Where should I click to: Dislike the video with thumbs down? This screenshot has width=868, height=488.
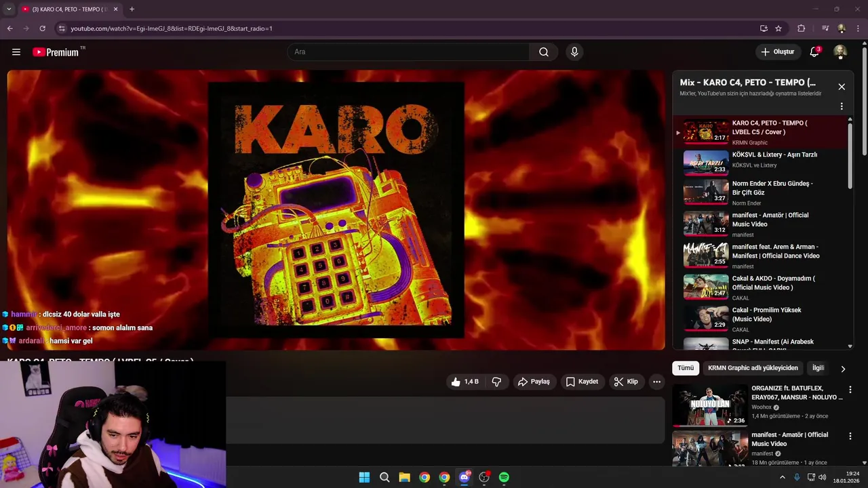coord(496,382)
